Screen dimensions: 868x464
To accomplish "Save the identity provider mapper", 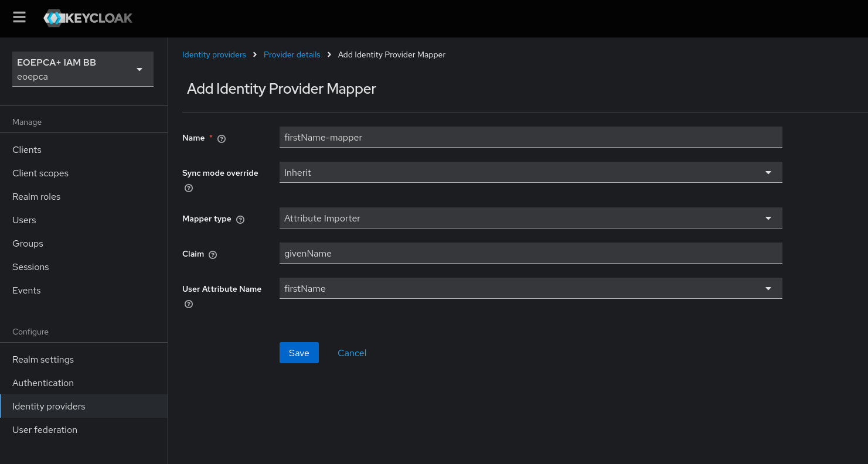I will (x=299, y=353).
